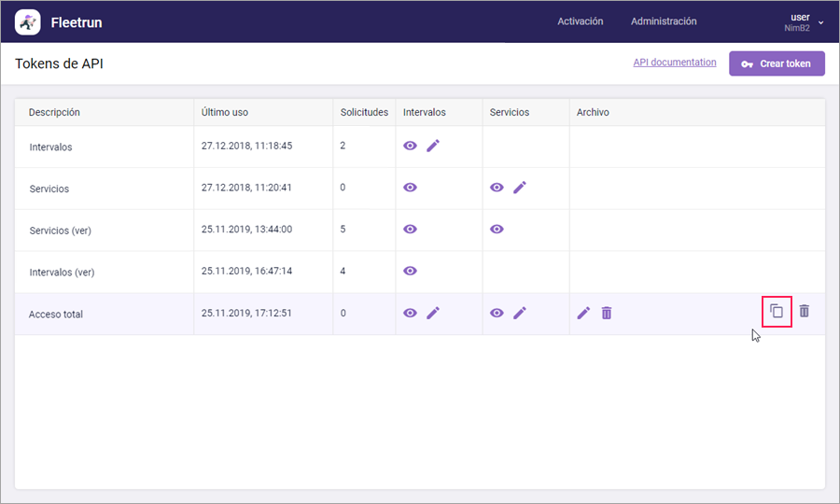
Task: Click Intervalos eye icon in Servicios row
Action: [410, 188]
